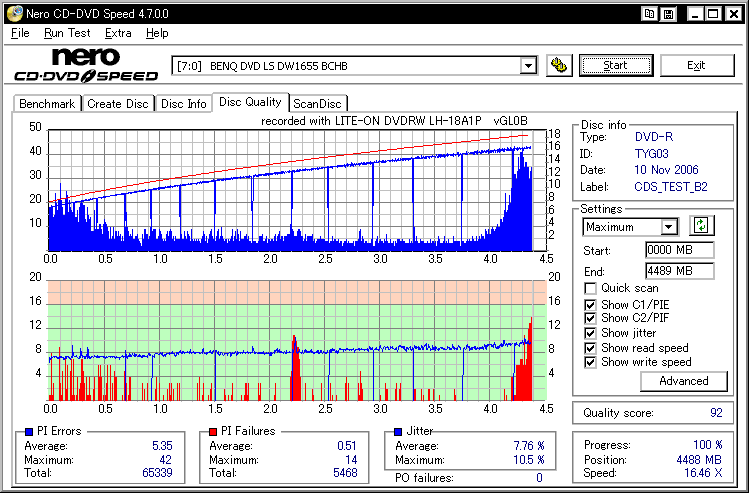Screen dimensions: 749x493
Task: Open the File menu
Action: (x=20, y=33)
